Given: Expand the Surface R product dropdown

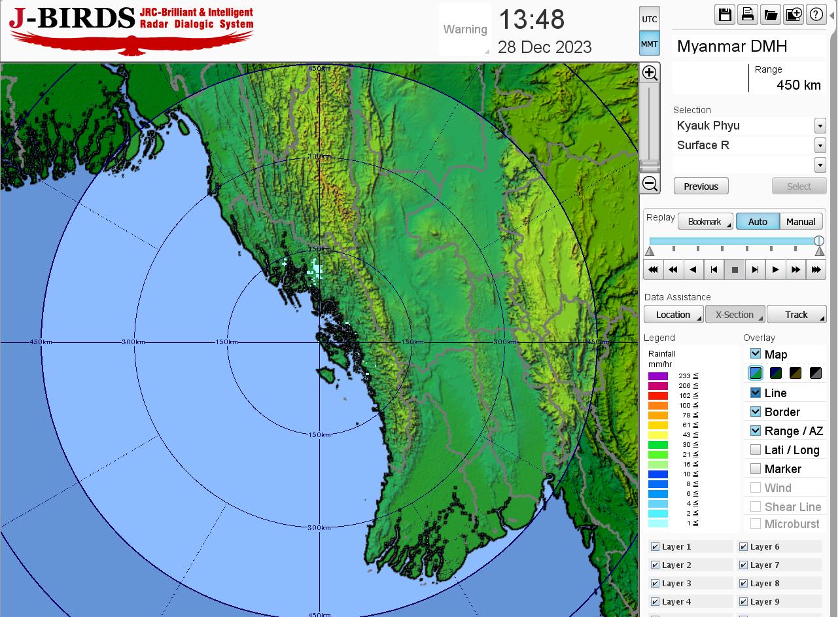Looking at the screenshot, I should 820,145.
